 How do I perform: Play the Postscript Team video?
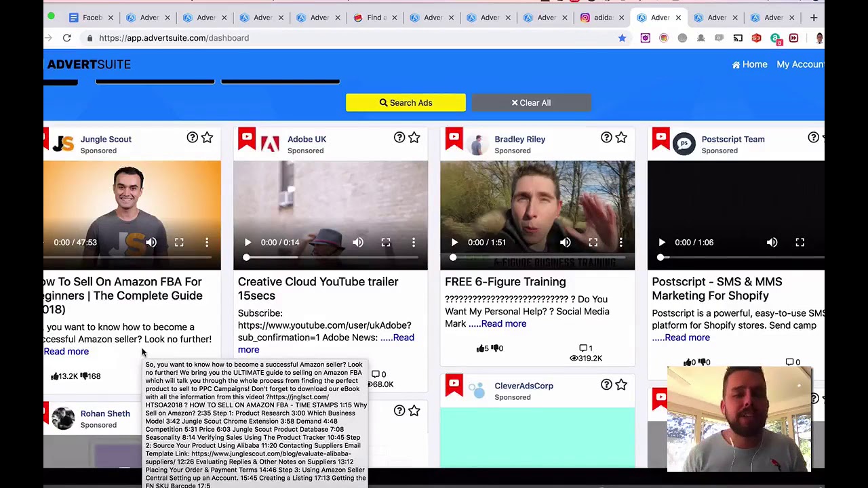click(x=661, y=242)
